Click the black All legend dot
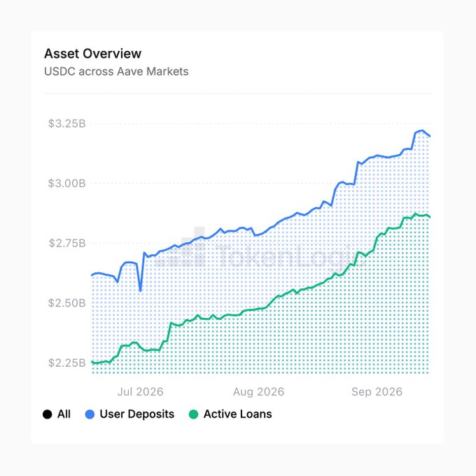 point(48,414)
